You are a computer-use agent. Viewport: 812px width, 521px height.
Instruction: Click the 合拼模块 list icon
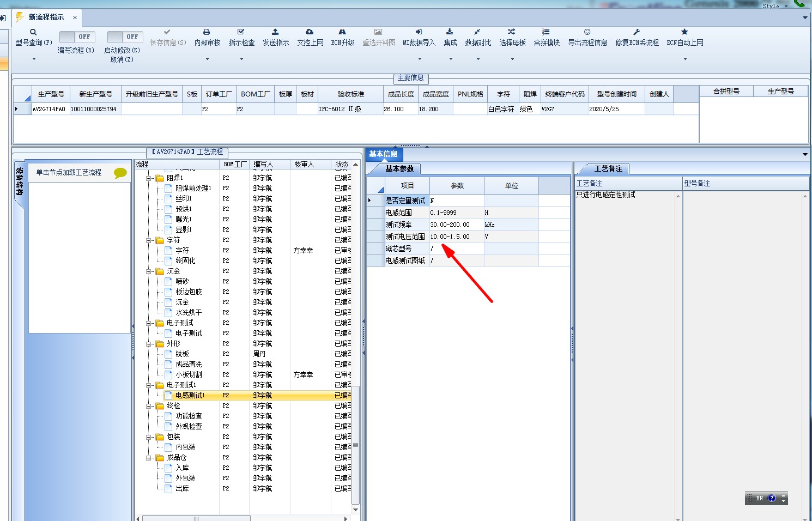coord(546,32)
